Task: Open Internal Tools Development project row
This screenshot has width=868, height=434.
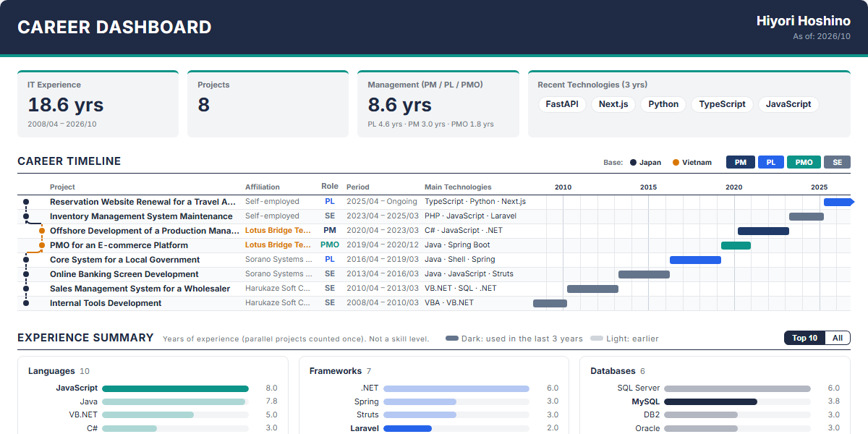Action: tap(434, 303)
